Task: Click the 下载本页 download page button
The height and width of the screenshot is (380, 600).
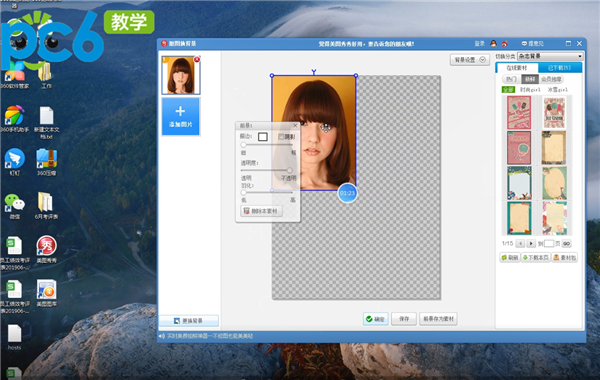Action: [536, 258]
